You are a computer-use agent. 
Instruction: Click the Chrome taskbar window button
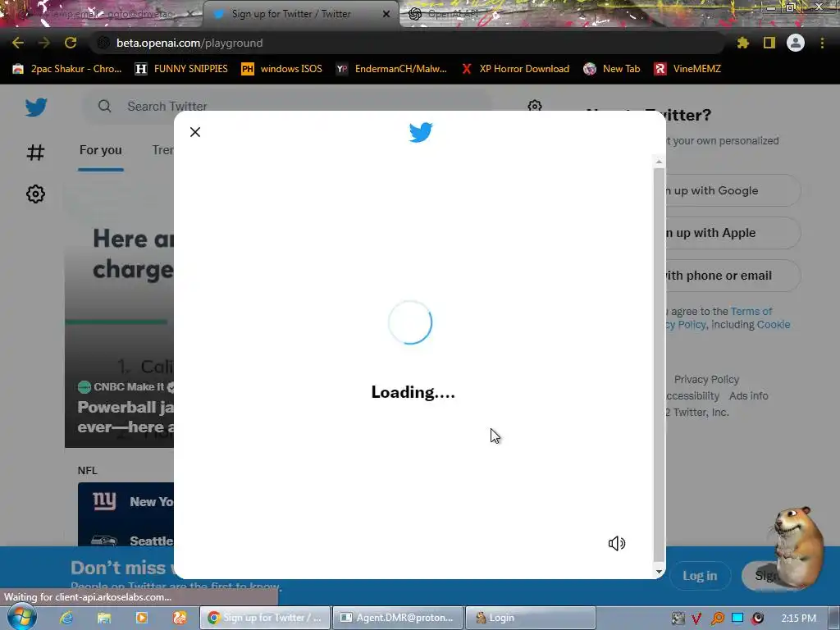click(265, 618)
